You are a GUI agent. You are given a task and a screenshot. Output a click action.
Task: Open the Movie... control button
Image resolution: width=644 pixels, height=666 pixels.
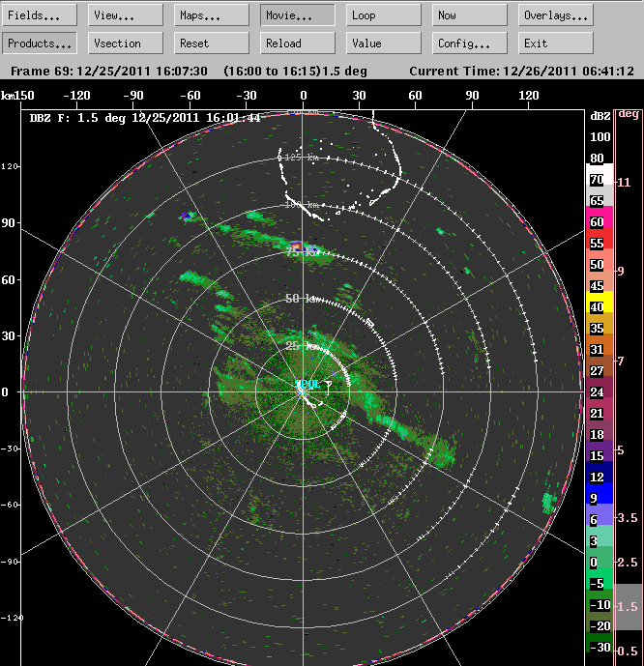coord(298,15)
